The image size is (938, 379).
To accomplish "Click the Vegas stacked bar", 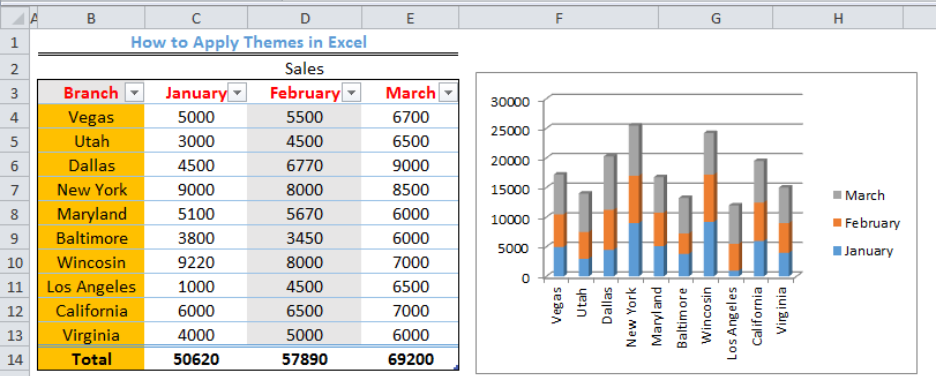I will (x=560, y=225).
